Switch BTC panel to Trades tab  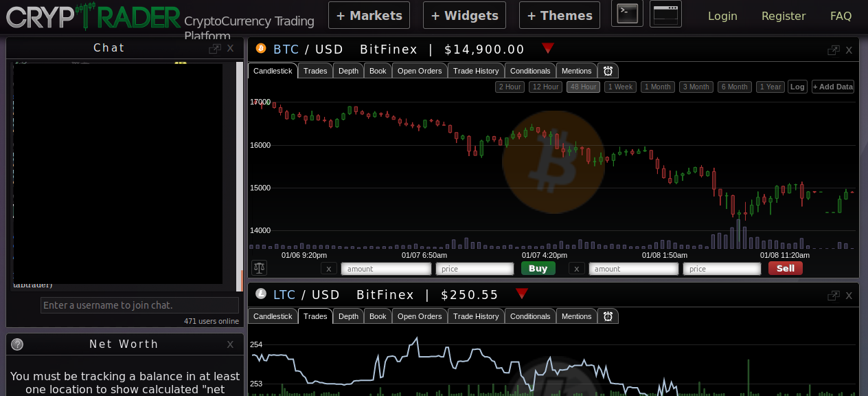point(315,71)
